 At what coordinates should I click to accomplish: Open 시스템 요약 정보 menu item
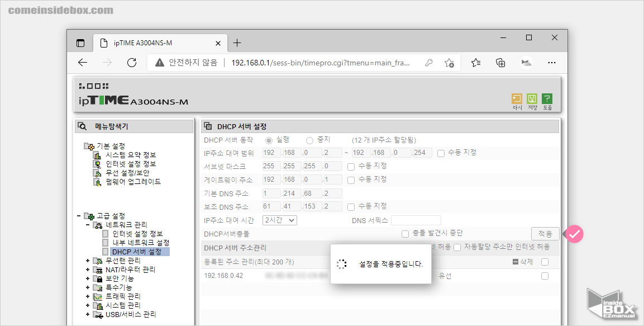click(131, 155)
